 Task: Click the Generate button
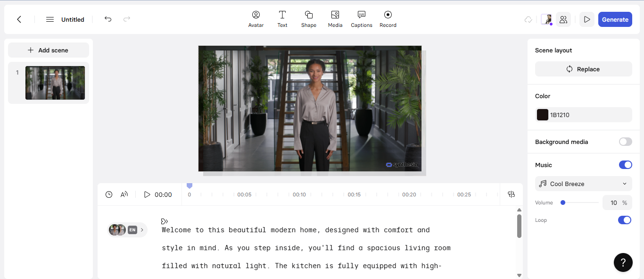(615, 19)
